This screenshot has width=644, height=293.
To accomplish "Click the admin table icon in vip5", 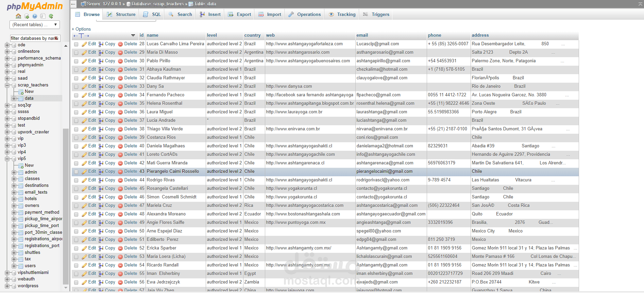I will click(x=21, y=172).
